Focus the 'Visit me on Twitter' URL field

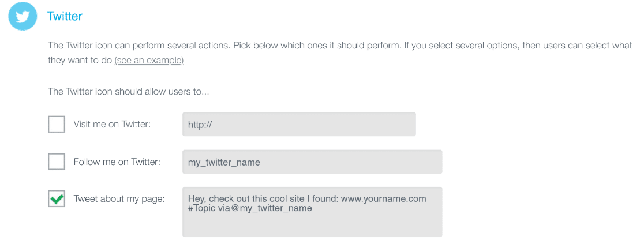tap(299, 124)
